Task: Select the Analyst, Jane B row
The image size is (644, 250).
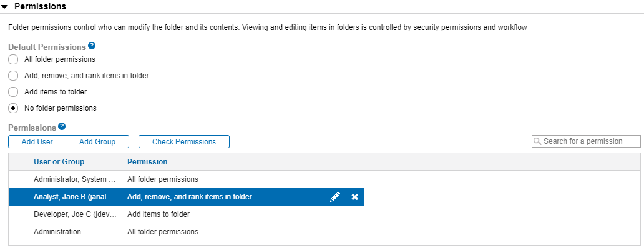Action: [74, 197]
